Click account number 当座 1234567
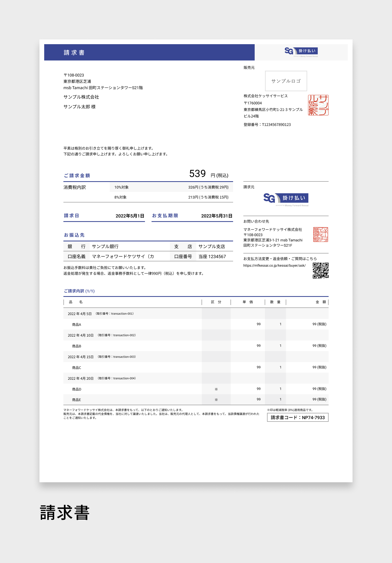Viewport: 392px width, 563px height. coord(212,256)
